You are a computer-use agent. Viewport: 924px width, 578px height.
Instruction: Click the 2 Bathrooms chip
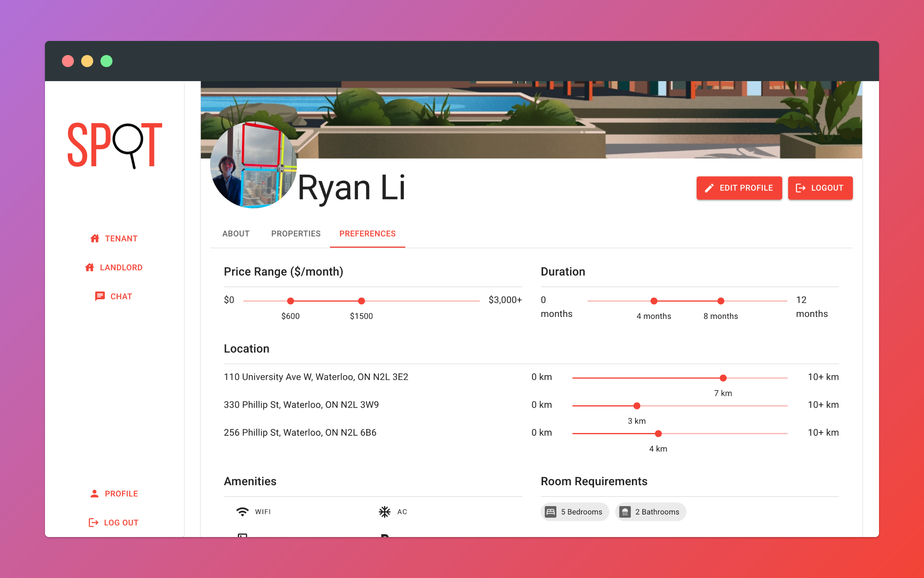[650, 512]
